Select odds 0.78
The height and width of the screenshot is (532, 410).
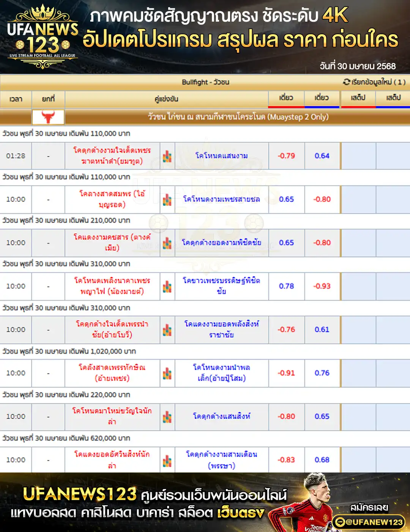click(x=286, y=286)
